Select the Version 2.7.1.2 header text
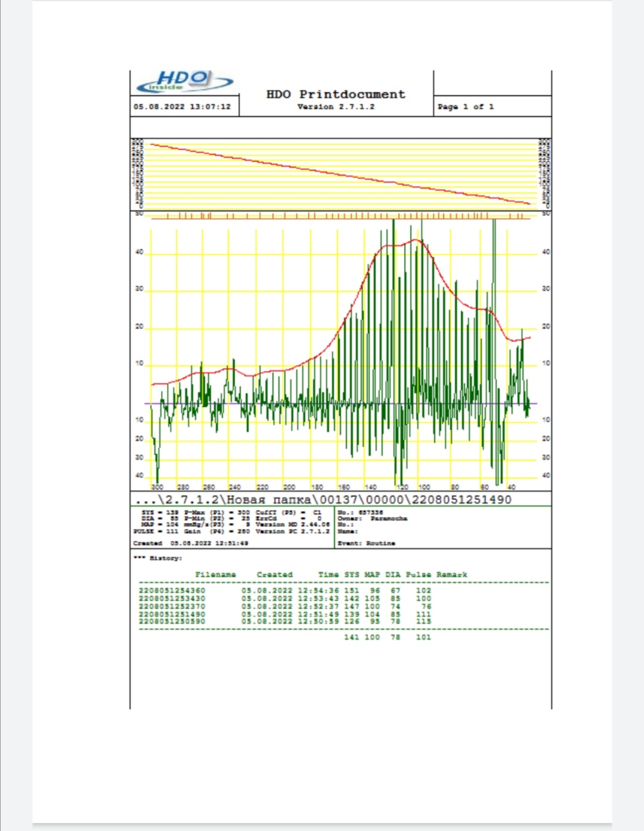Image resolution: width=644 pixels, height=831 pixels. point(336,107)
